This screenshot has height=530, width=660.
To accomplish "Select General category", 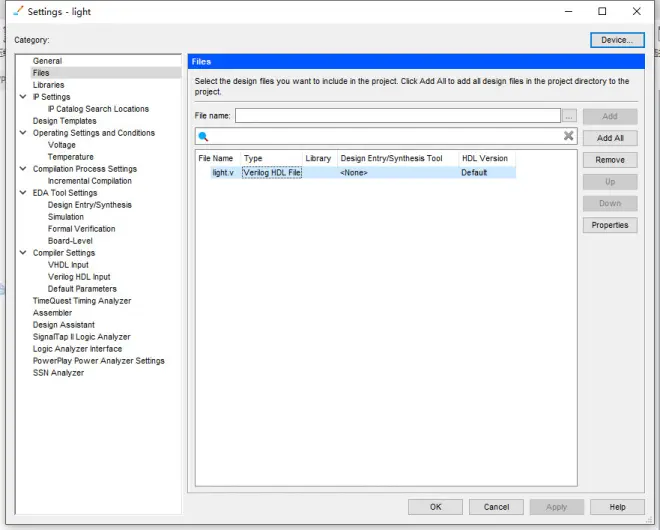I will coord(47,61).
